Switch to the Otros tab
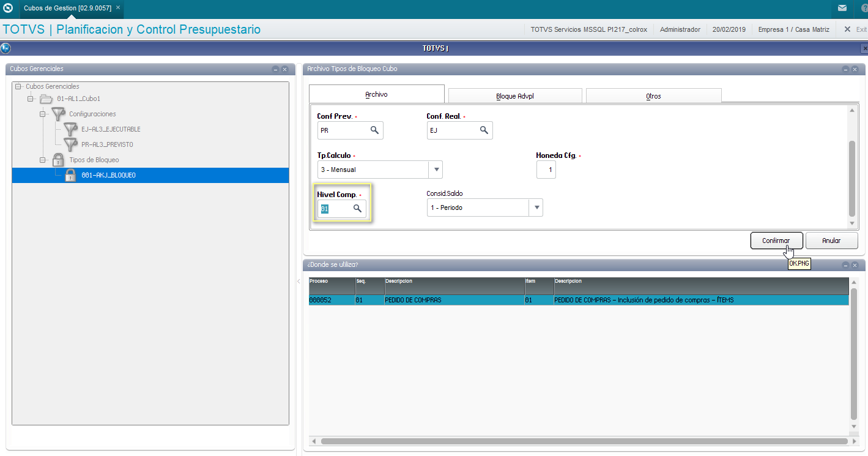The height and width of the screenshot is (456, 868). [x=653, y=96]
